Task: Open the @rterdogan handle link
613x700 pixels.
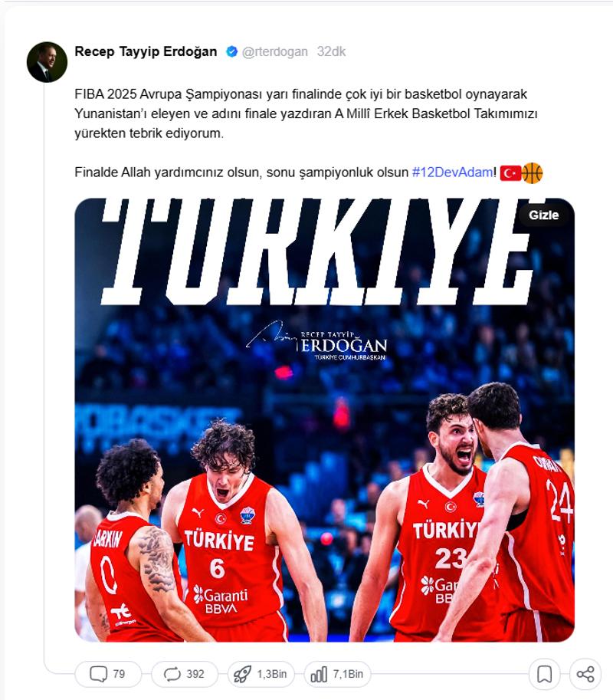Action: coord(274,52)
